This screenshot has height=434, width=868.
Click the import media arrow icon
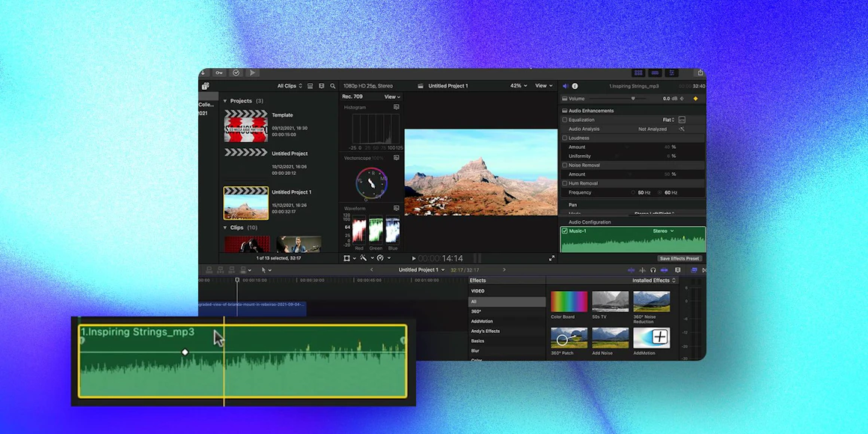[203, 73]
